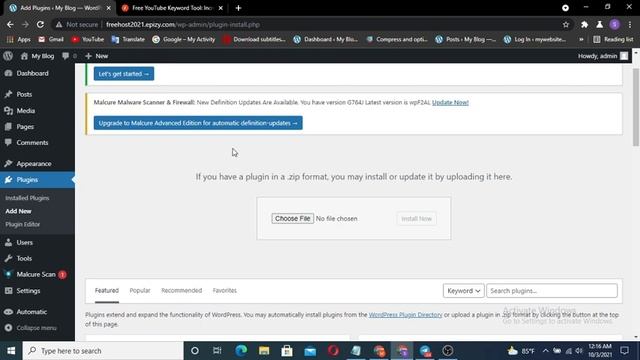Open the comments bubble in admin bar

pyautogui.click(x=69, y=56)
